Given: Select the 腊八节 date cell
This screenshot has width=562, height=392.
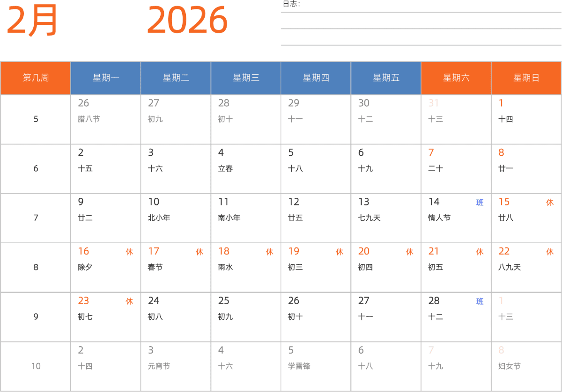Looking at the screenshot, I should [x=106, y=119].
